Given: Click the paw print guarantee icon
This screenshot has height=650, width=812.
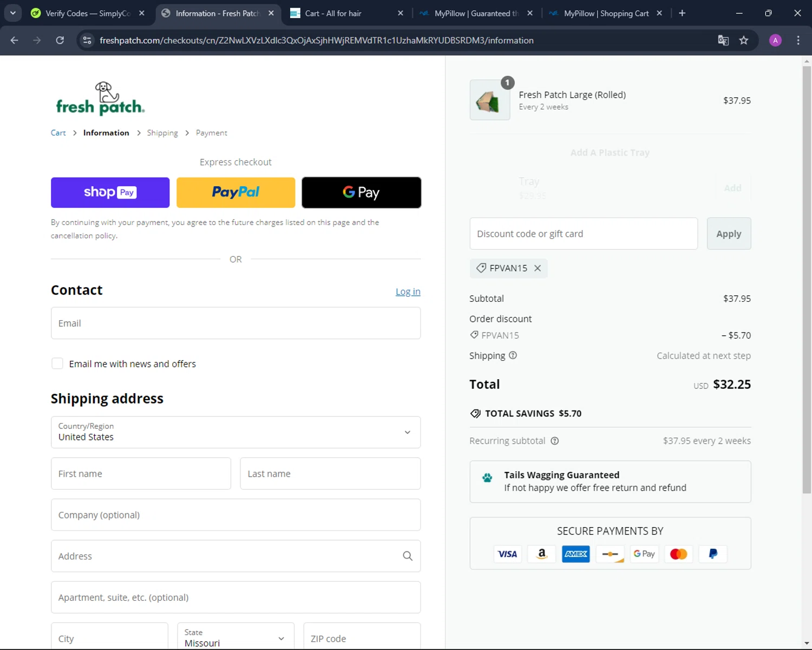Looking at the screenshot, I should click(x=487, y=477).
